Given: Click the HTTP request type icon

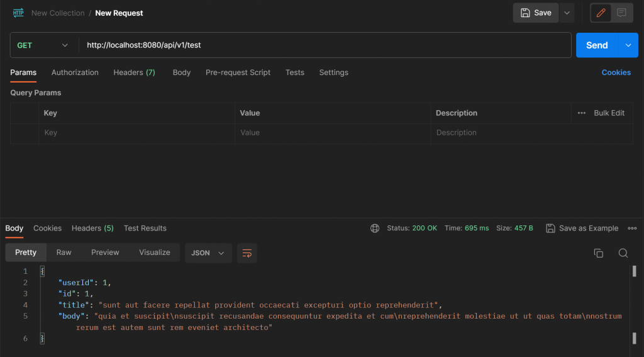Looking at the screenshot, I should tap(18, 13).
